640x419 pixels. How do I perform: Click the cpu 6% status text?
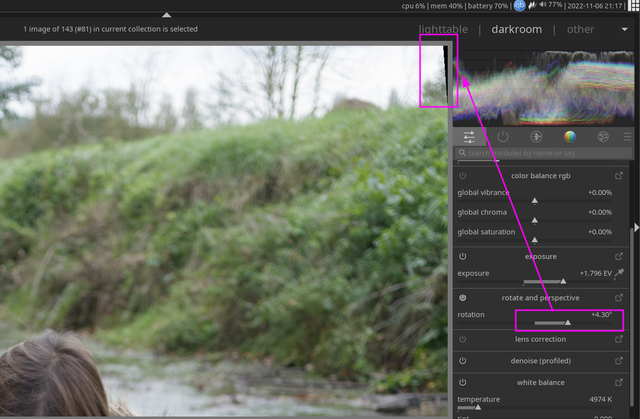tap(413, 6)
